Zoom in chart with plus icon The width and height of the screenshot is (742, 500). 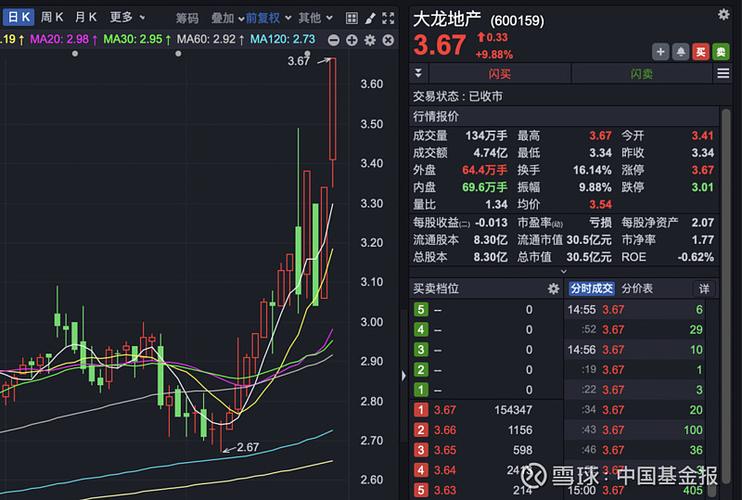tap(352, 40)
